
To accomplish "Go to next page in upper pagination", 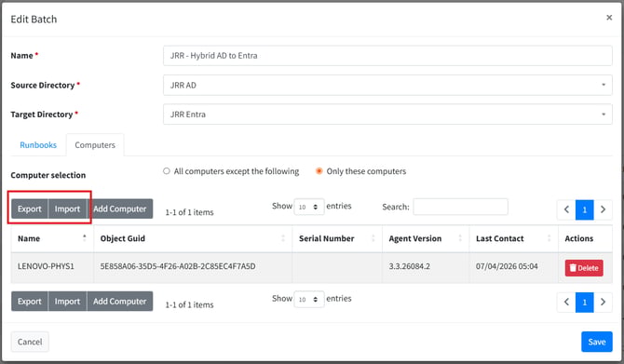I will point(603,209).
